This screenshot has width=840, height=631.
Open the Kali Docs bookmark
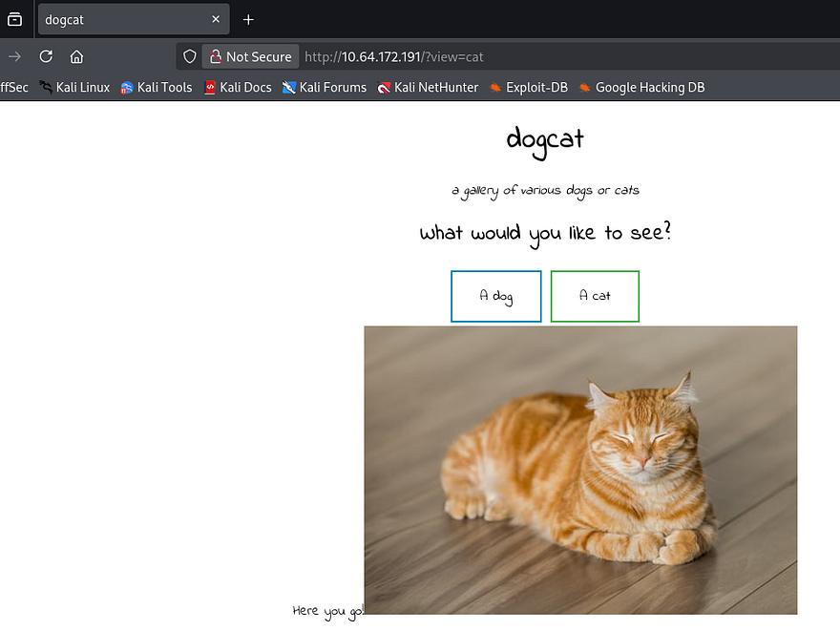tap(237, 87)
